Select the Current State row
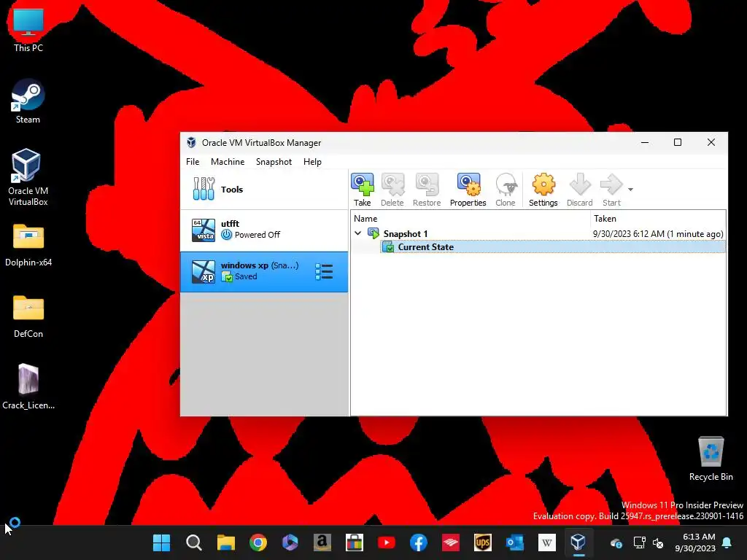Screen dimensions: 747x560 tap(553, 246)
